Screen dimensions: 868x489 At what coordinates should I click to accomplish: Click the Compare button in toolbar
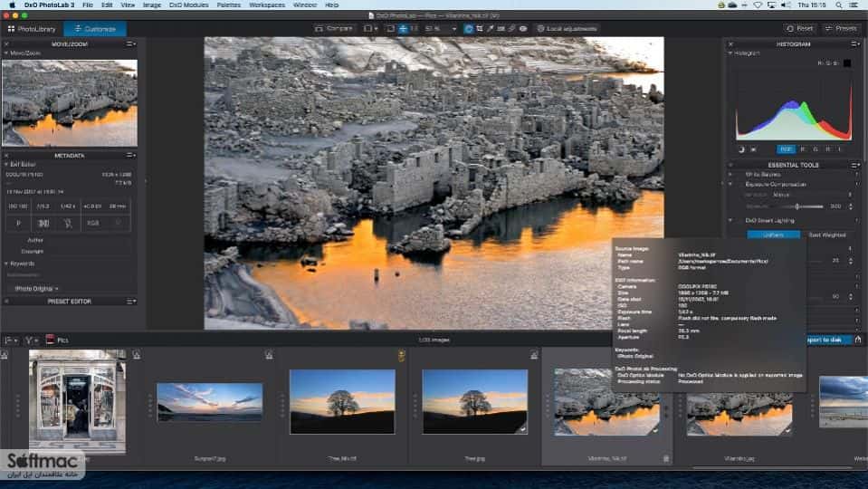point(334,28)
